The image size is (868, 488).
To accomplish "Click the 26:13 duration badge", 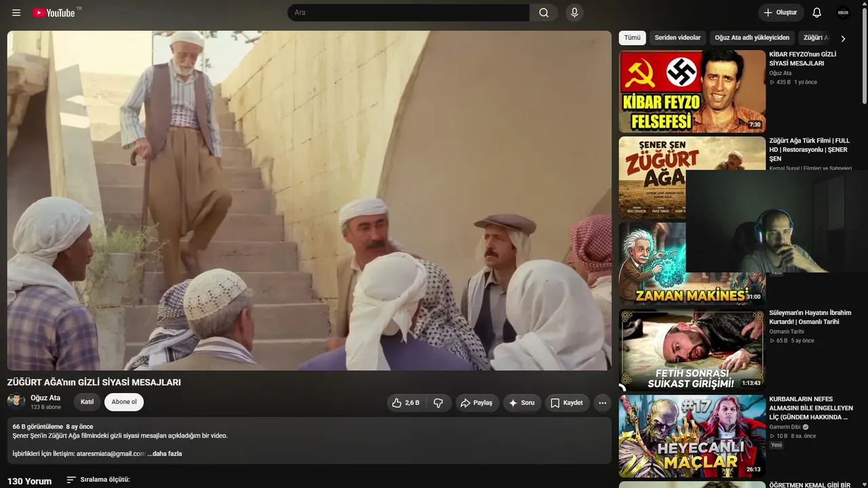I will (753, 469).
